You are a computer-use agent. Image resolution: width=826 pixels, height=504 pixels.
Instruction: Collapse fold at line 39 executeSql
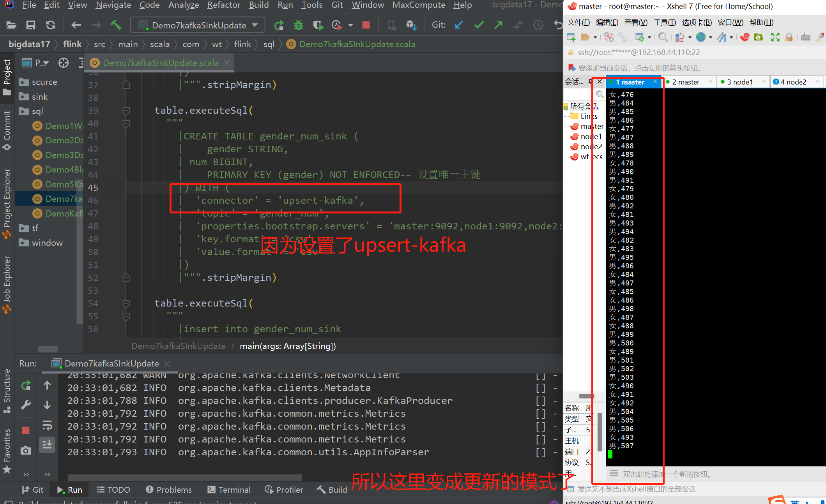click(126, 111)
